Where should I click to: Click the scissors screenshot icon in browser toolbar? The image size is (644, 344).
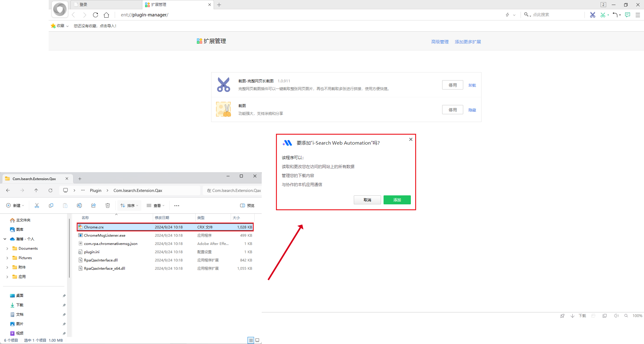[x=592, y=15]
